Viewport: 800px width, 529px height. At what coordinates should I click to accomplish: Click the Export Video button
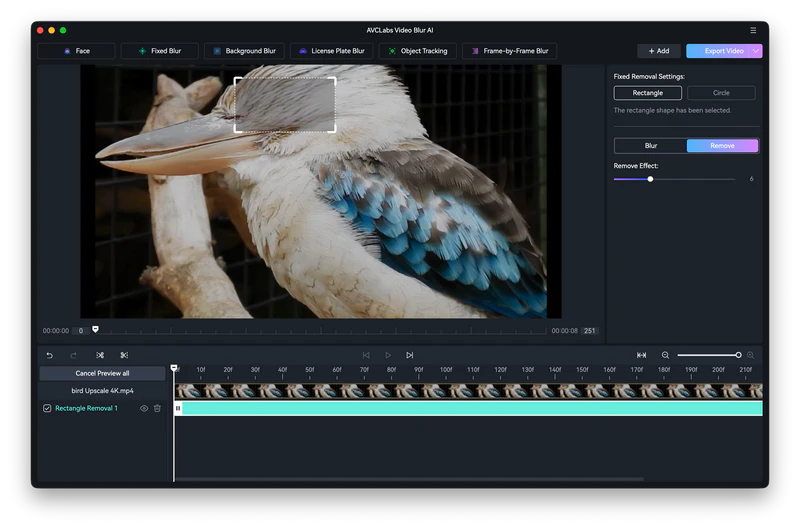[718, 51]
